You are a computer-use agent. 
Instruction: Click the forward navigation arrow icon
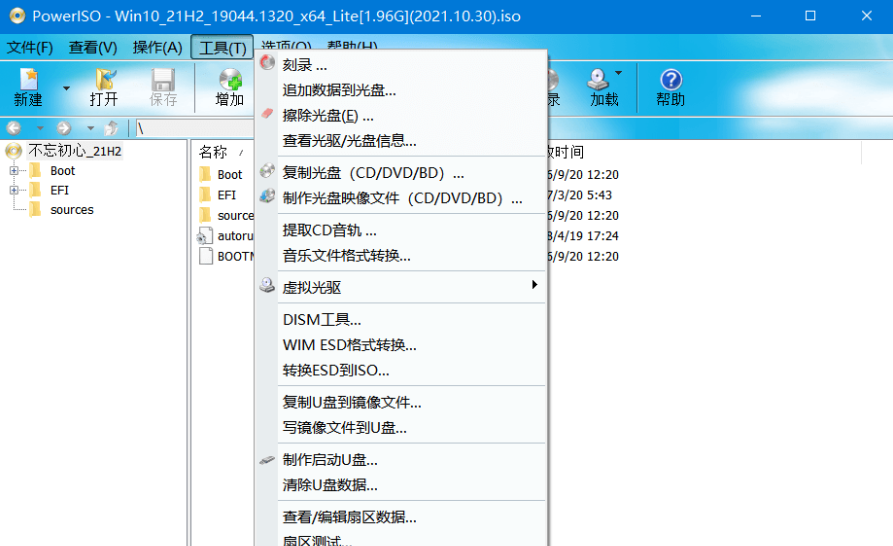(64, 128)
